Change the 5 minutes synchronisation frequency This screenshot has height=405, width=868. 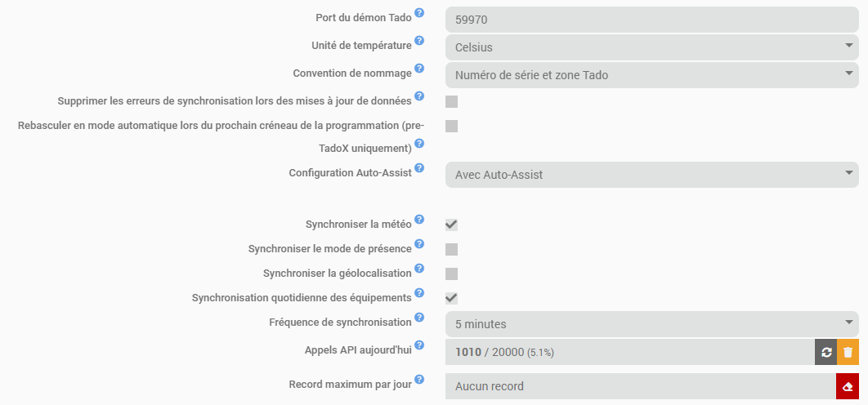(651, 324)
